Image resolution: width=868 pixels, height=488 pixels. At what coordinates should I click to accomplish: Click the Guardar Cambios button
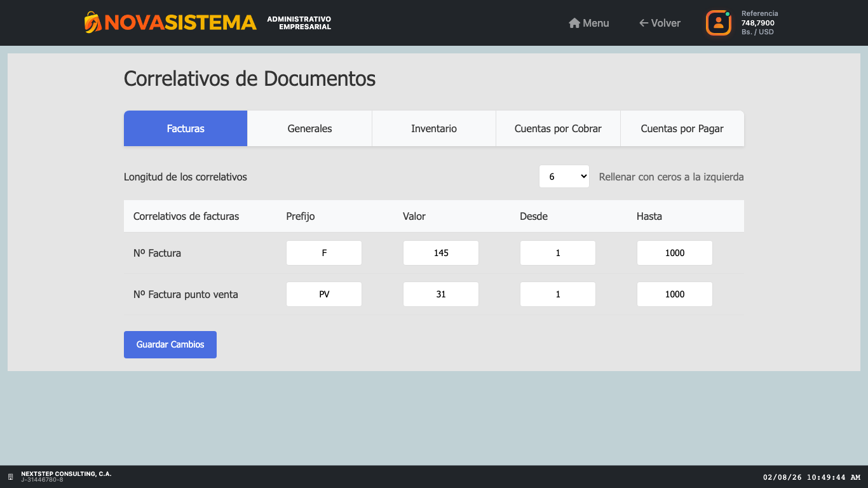click(170, 344)
